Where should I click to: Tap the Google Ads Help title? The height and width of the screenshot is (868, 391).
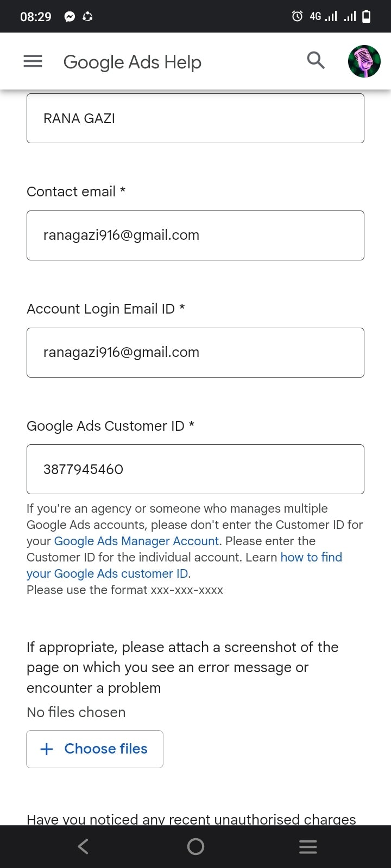[x=133, y=62]
